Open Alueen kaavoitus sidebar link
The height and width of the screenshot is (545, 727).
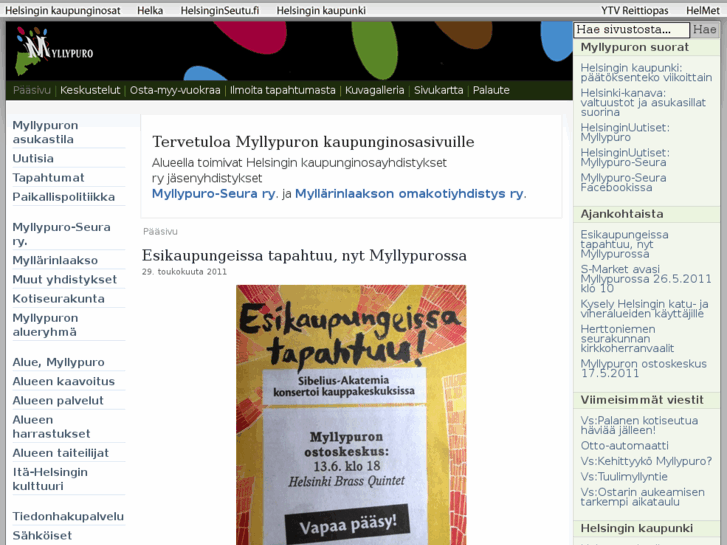[64, 381]
